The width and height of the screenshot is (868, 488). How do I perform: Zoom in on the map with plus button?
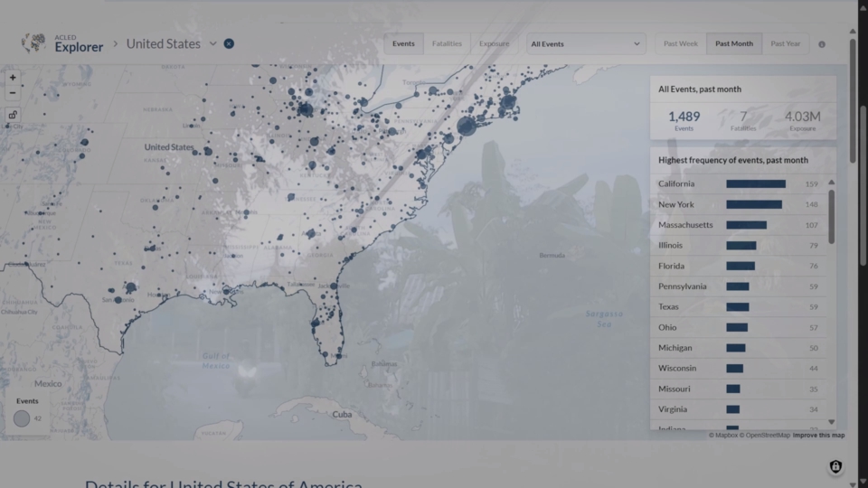13,78
